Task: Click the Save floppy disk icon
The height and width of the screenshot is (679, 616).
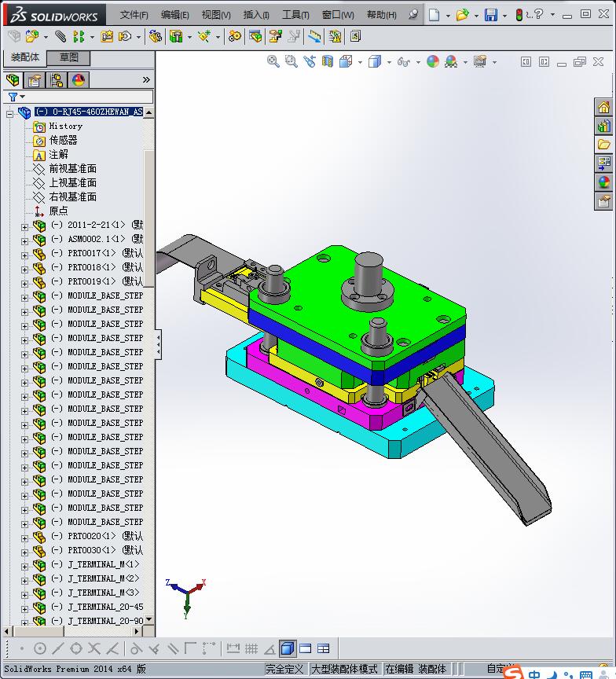Action: pos(491,15)
